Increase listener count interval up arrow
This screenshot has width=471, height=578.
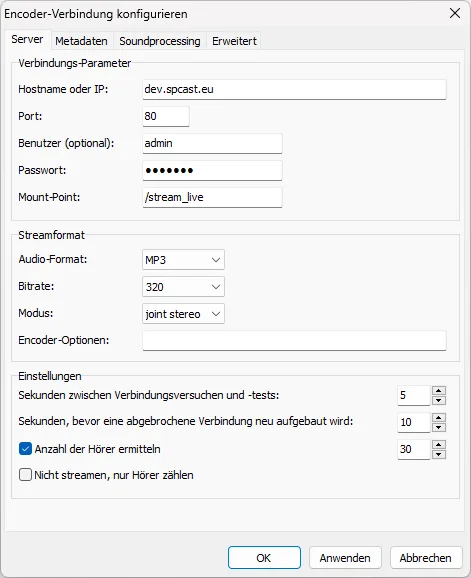point(439,445)
